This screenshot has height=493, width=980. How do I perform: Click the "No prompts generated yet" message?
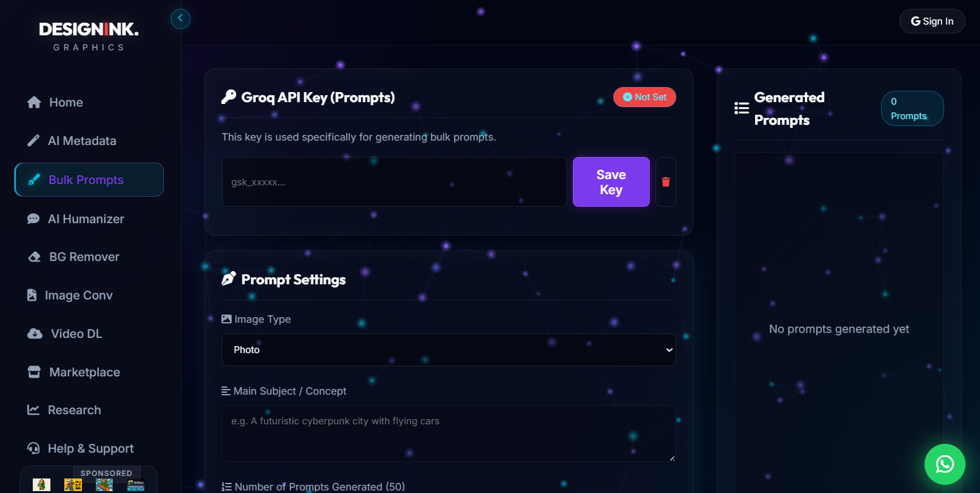point(839,329)
